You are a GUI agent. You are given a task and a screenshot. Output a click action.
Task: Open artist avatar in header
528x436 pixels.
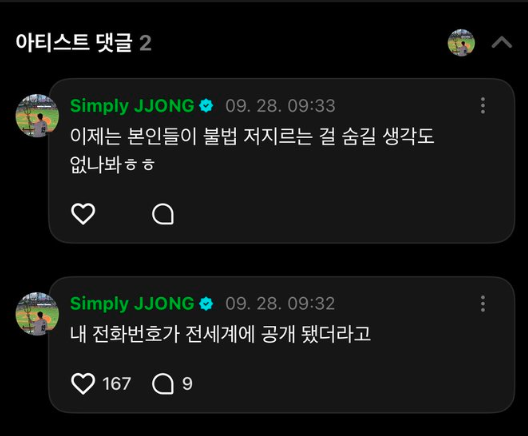pos(461,43)
